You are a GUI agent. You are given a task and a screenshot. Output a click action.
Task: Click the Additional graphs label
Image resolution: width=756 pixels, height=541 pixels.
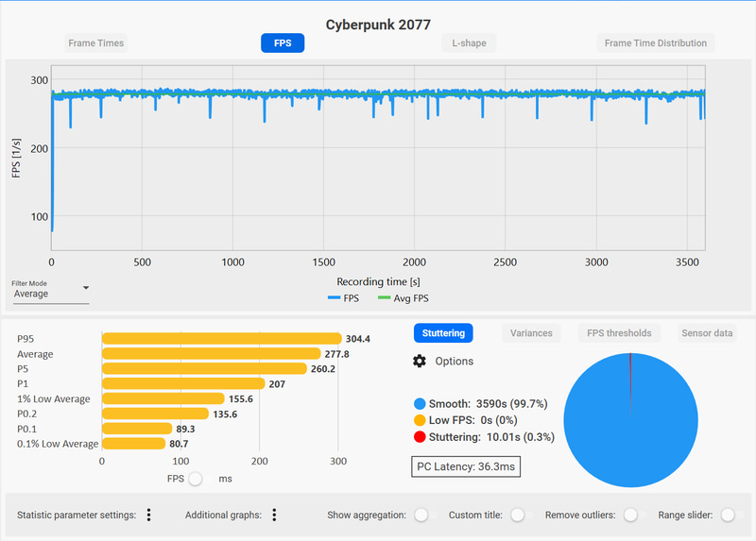(223, 515)
